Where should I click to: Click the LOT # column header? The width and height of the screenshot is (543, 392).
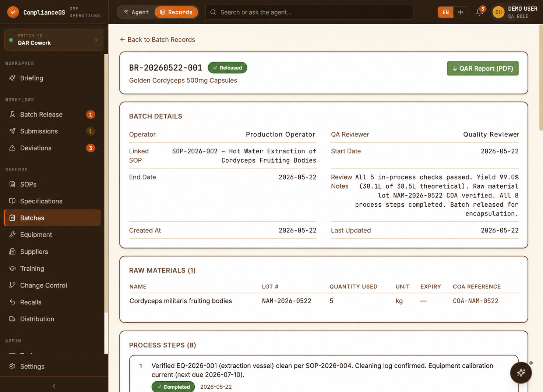270,286
